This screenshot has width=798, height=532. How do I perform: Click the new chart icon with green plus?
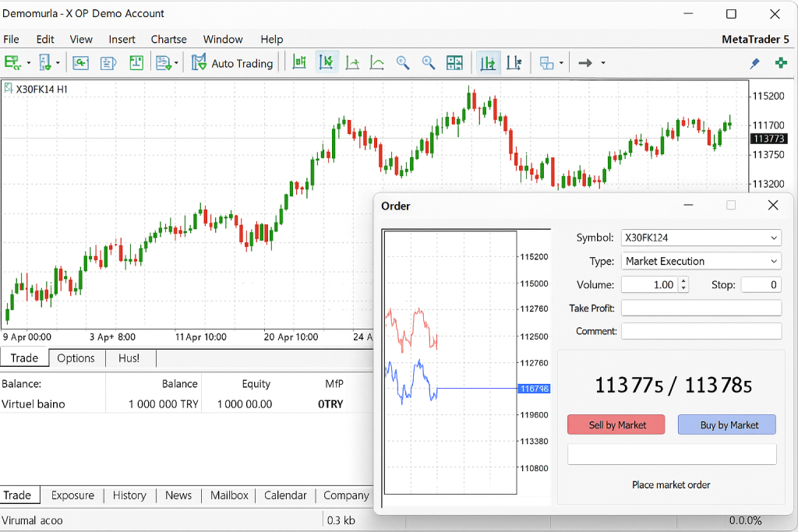pyautogui.click(x=12, y=63)
